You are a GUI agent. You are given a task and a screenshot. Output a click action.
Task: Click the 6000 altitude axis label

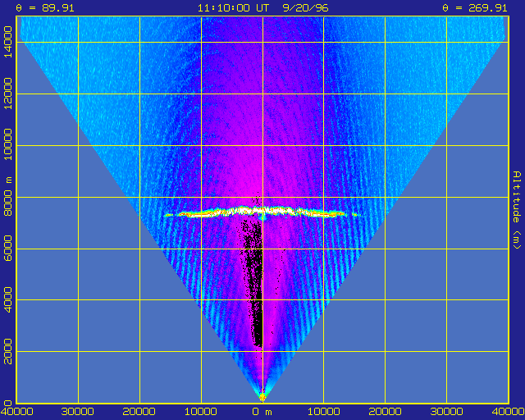(x=7, y=249)
